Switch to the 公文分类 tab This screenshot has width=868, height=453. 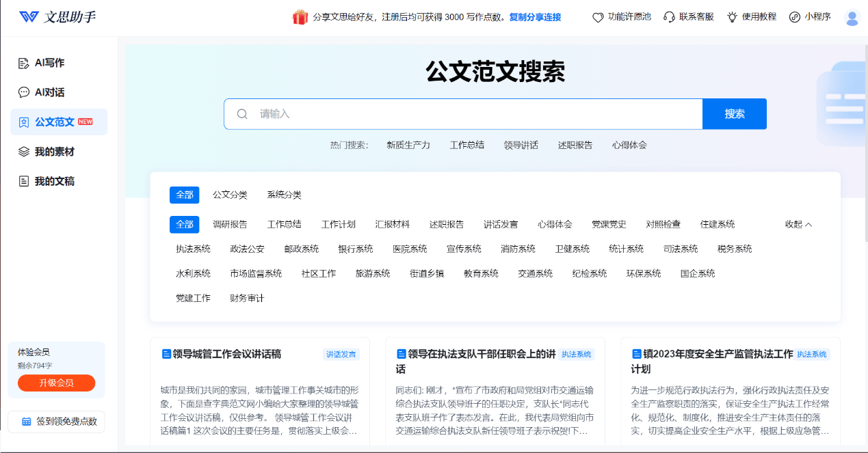pyautogui.click(x=230, y=195)
